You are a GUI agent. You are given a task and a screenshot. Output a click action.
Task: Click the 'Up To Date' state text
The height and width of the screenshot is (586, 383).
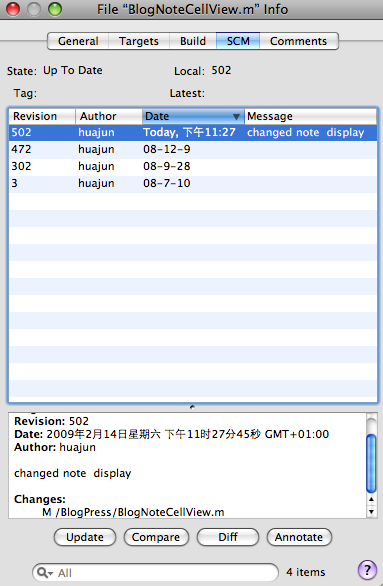point(72,70)
